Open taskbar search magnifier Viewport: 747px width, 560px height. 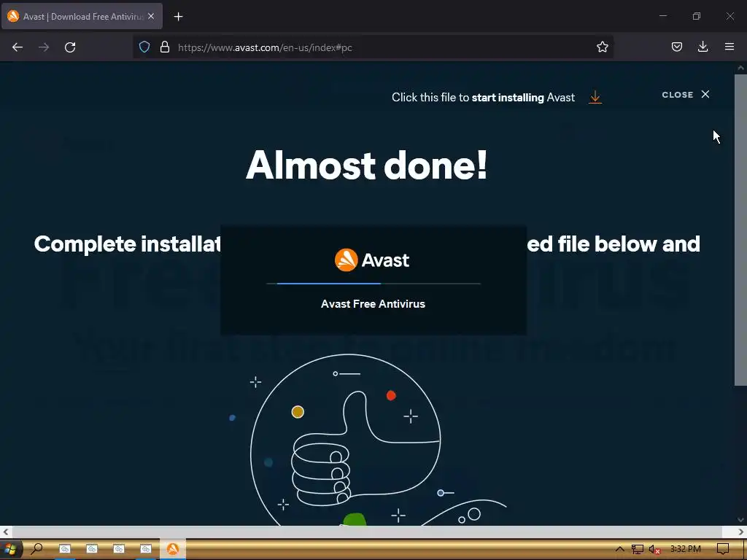point(36,549)
